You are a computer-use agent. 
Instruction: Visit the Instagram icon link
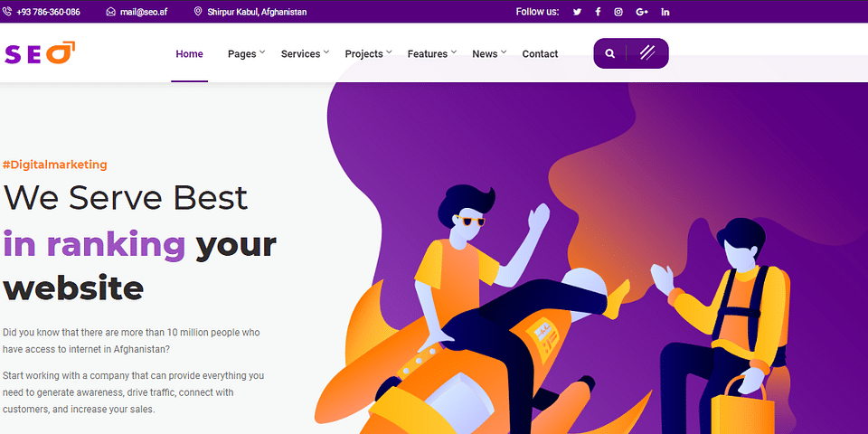(x=618, y=12)
